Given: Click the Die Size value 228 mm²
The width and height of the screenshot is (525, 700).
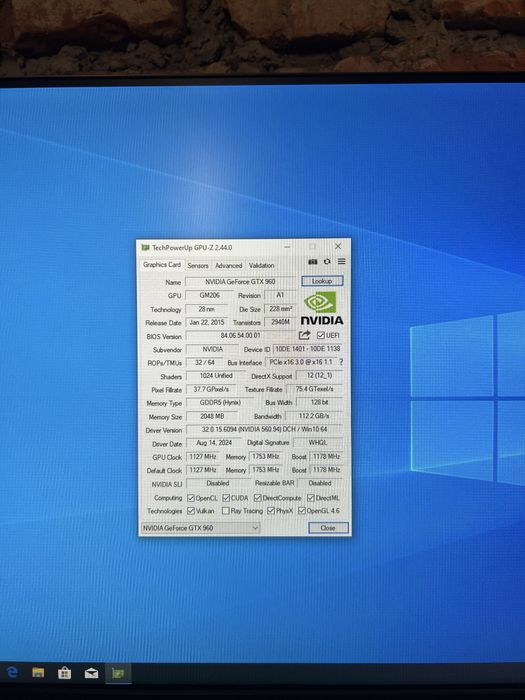Looking at the screenshot, I should [x=280, y=309].
